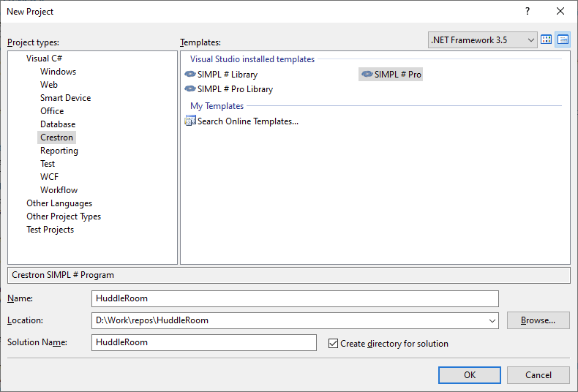The width and height of the screenshot is (578, 392).
Task: Click the OK button
Action: (470, 374)
